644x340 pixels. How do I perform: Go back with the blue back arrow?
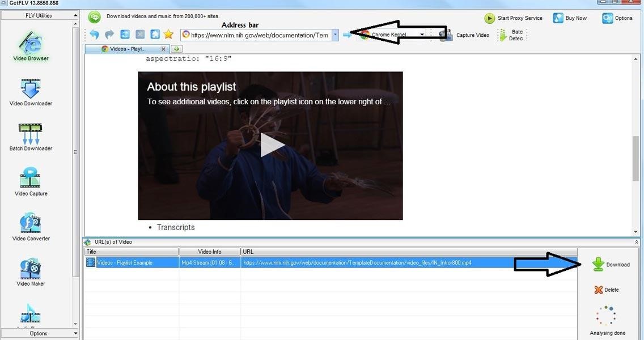(x=95, y=35)
